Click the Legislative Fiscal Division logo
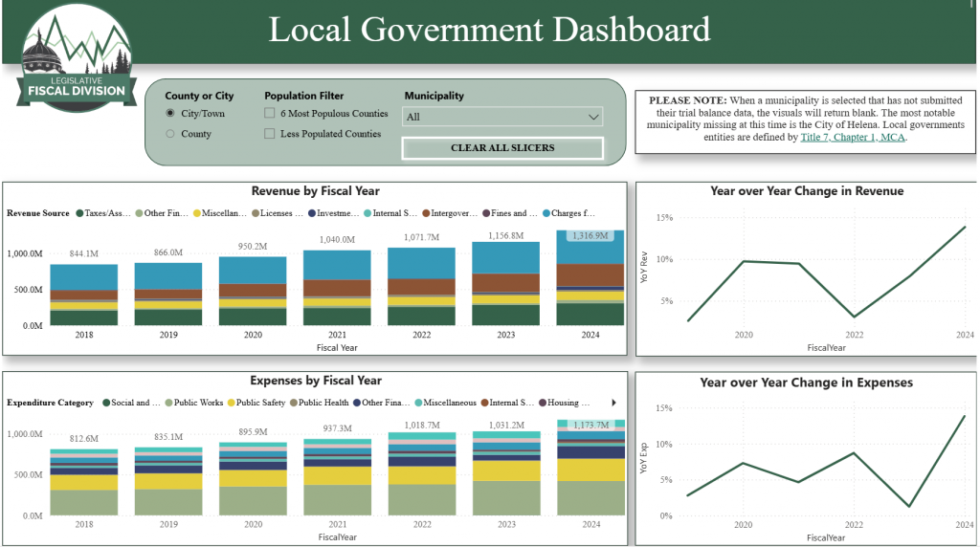Viewport: 980px width, 547px height. (77, 59)
